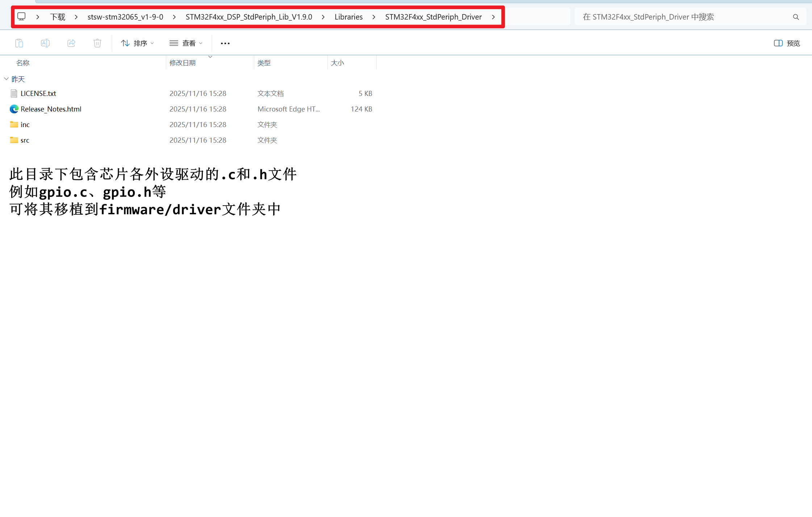The image size is (812, 517).
Task: Click the delete trash icon
Action: 97,43
